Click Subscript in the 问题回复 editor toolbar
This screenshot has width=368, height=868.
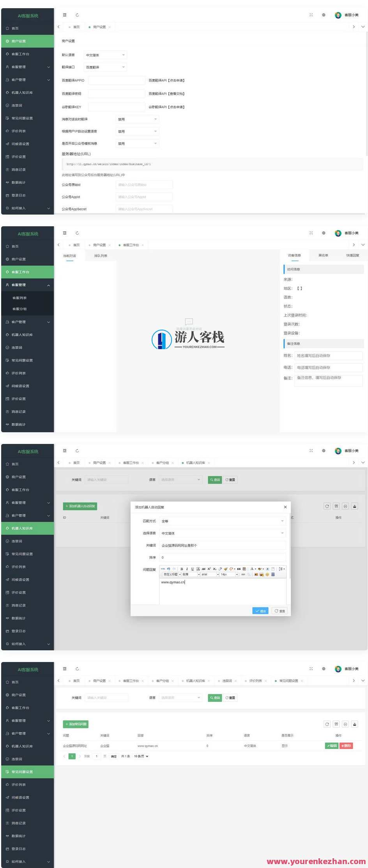click(214, 569)
